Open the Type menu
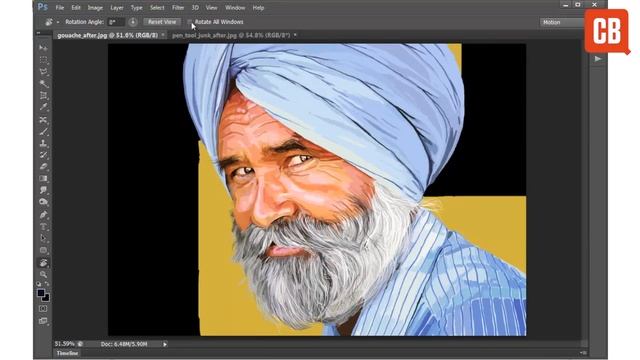The image size is (640, 360). pyautogui.click(x=136, y=8)
